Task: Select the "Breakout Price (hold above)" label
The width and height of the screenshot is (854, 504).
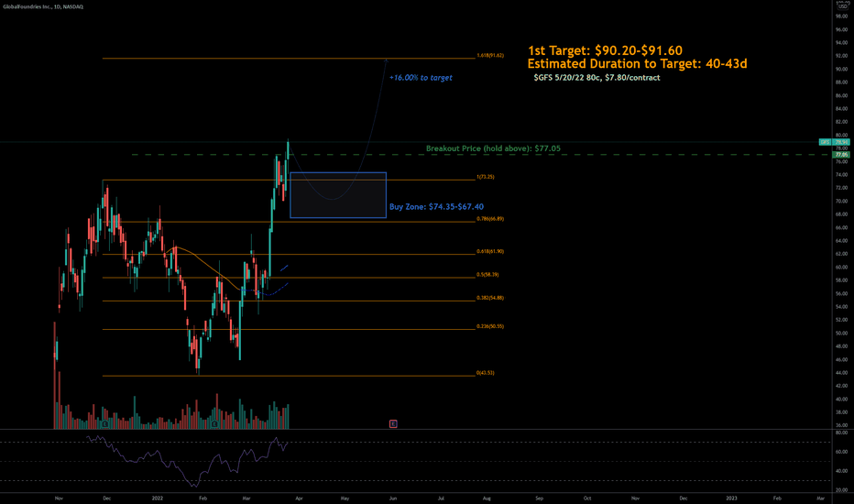Action: (x=493, y=148)
